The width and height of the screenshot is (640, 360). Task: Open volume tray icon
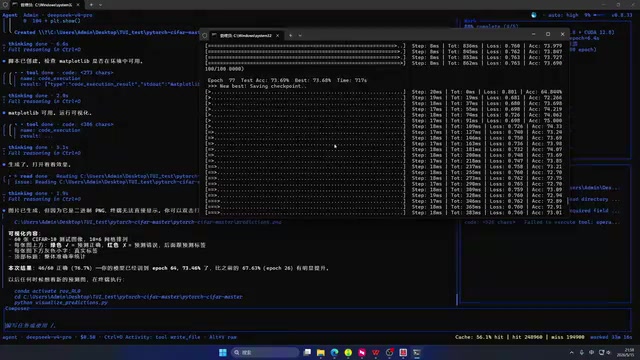click(608, 352)
